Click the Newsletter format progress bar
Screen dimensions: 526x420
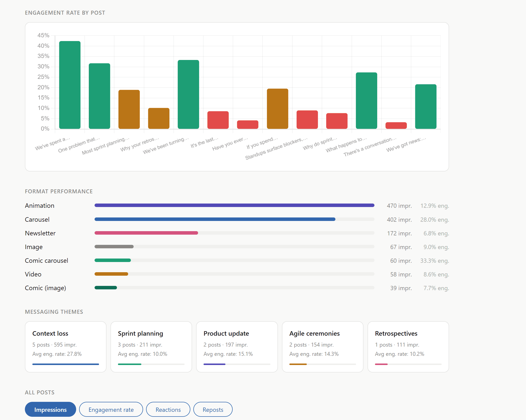coord(234,233)
